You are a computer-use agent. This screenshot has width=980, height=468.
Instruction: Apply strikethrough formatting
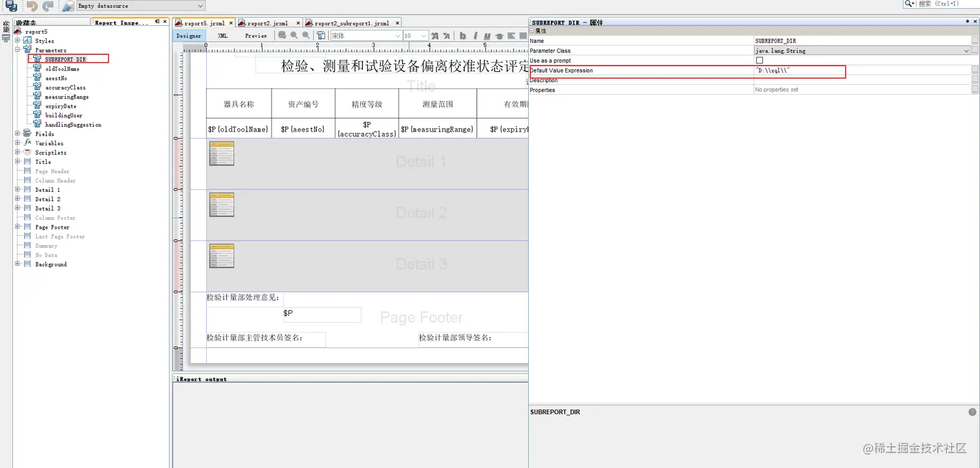coord(499,36)
